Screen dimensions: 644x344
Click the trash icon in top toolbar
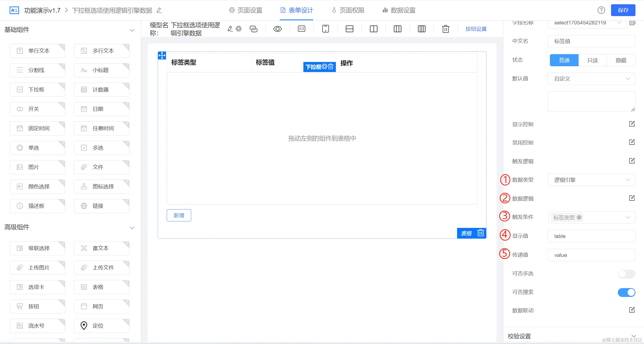tap(446, 29)
